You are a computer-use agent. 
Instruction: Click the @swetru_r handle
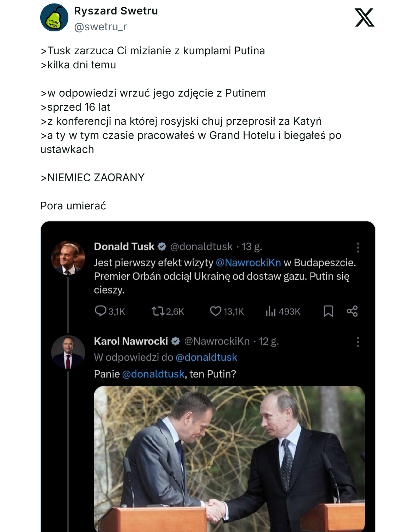[100, 27]
